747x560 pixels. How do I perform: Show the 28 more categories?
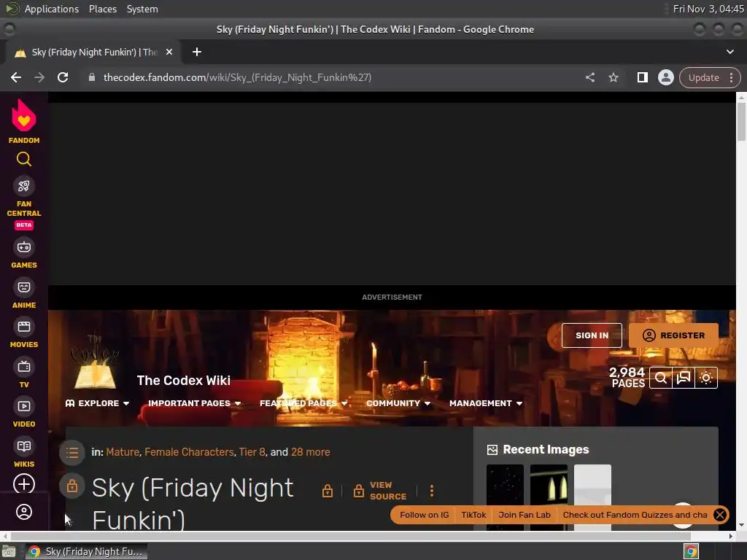(x=311, y=452)
